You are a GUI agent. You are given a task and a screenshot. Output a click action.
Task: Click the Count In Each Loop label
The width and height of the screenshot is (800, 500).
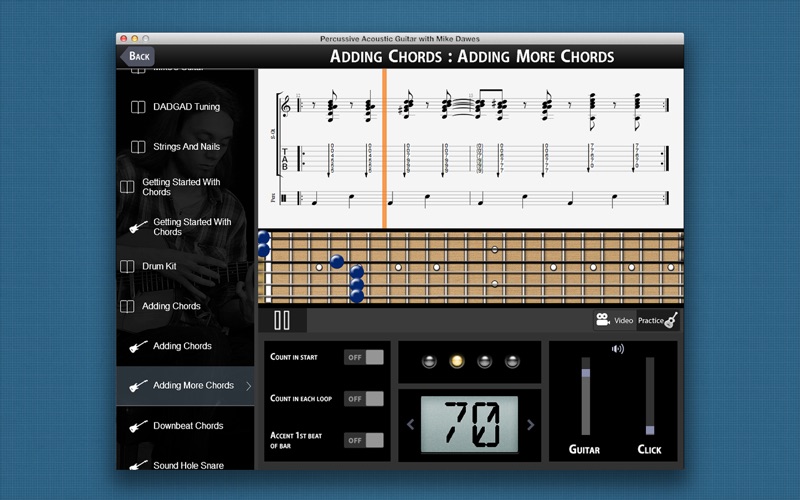[x=301, y=398]
